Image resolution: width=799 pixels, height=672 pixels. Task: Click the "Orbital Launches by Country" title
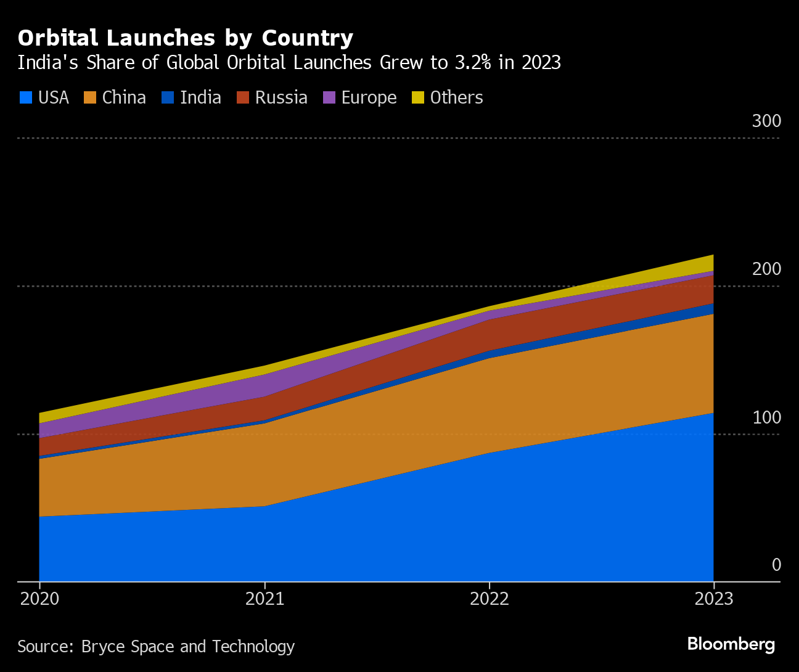click(x=186, y=38)
